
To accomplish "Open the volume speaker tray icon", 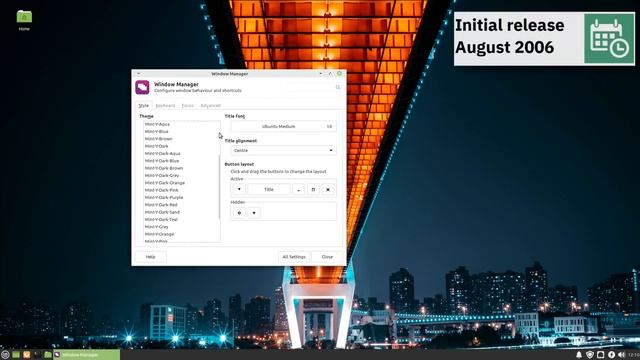I will click(x=622, y=355).
